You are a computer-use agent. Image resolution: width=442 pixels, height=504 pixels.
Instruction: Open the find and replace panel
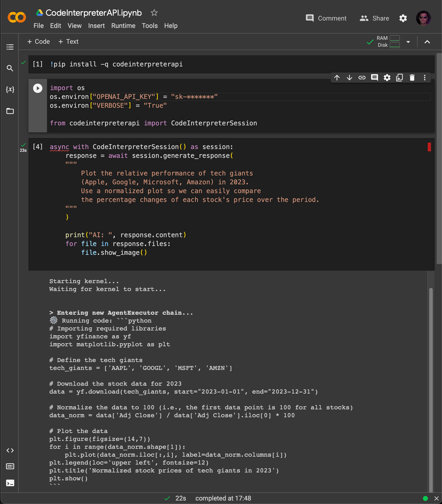pos(10,68)
